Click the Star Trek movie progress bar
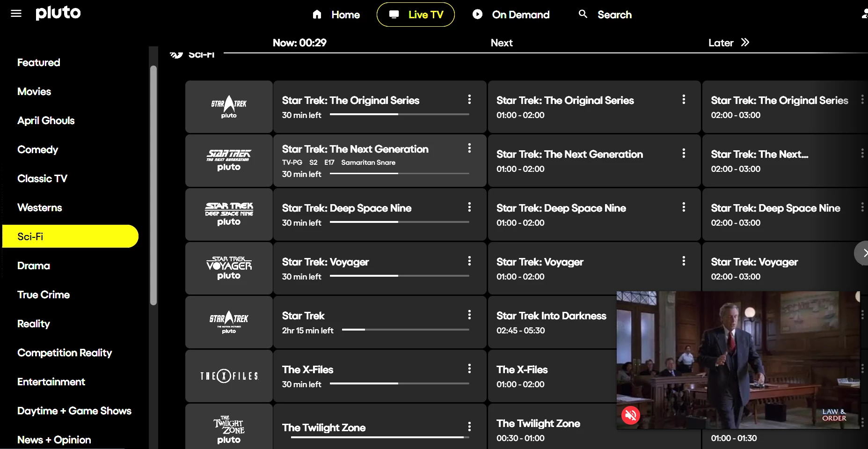 [406, 330]
